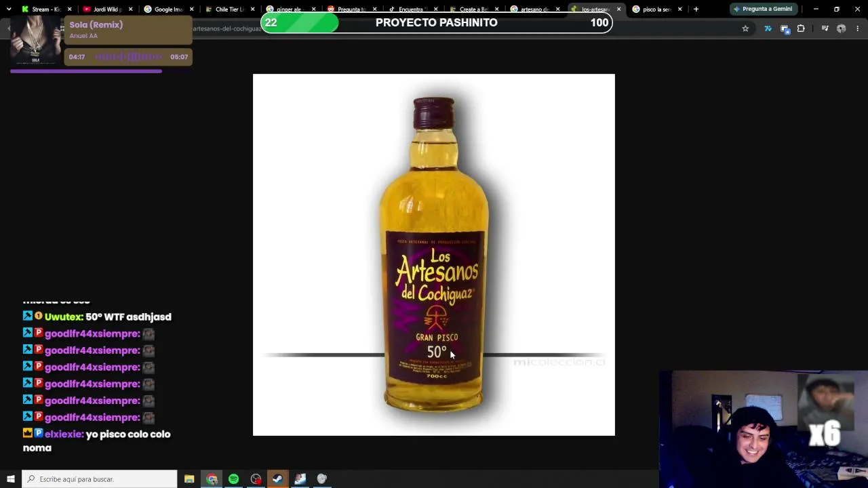The height and width of the screenshot is (488, 868).
Task: Open Spotify from the taskbar
Action: [233, 479]
